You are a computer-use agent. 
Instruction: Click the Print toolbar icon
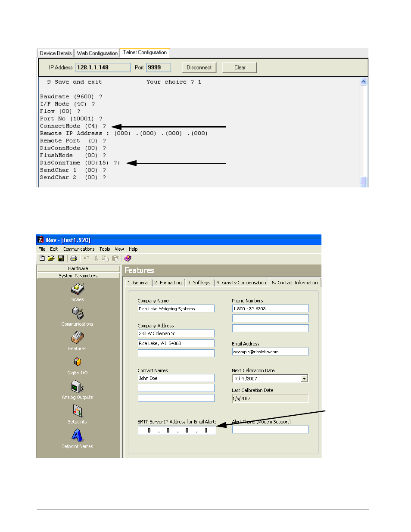point(74,258)
